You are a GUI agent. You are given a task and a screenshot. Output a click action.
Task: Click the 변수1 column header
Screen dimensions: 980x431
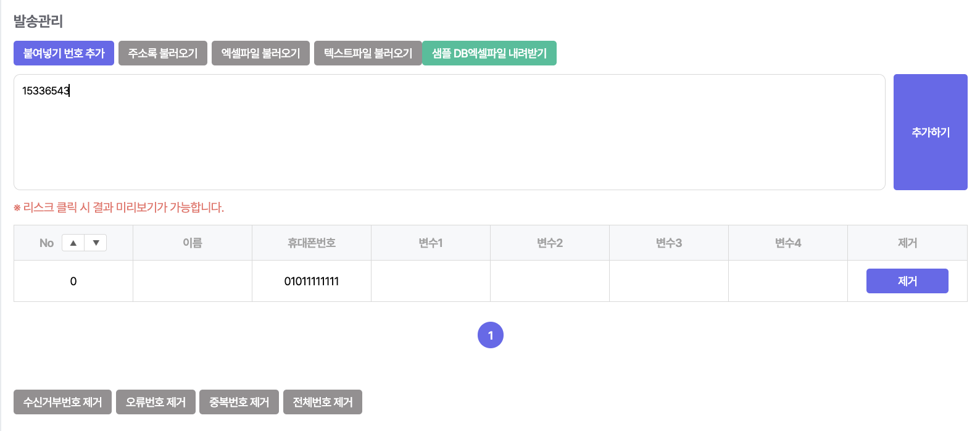(x=431, y=243)
